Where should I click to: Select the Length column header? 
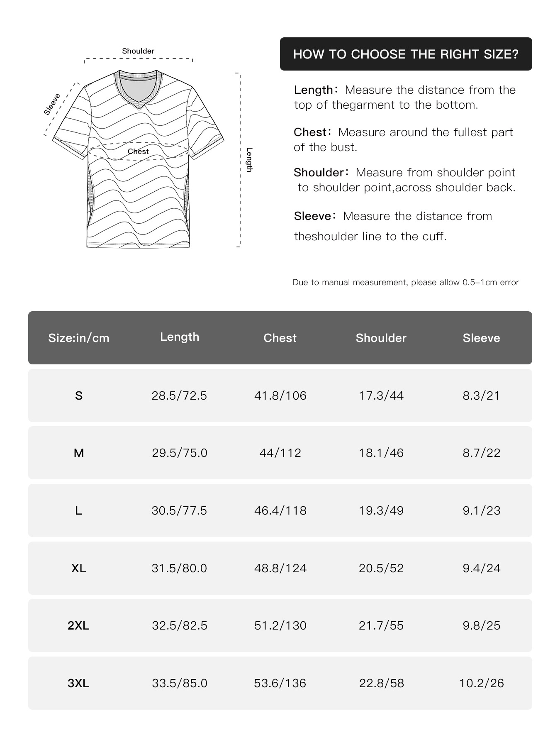(180, 337)
